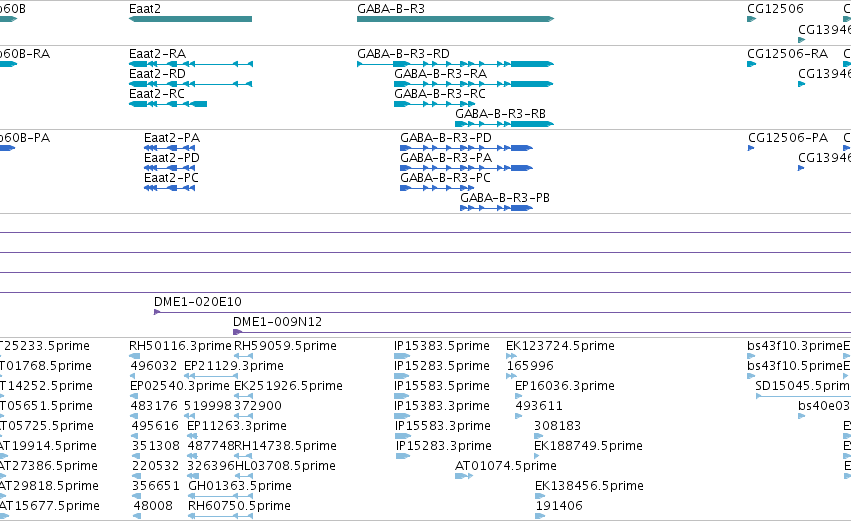
Task: Open the Eaat2-RA transcript label
Action: point(157,54)
